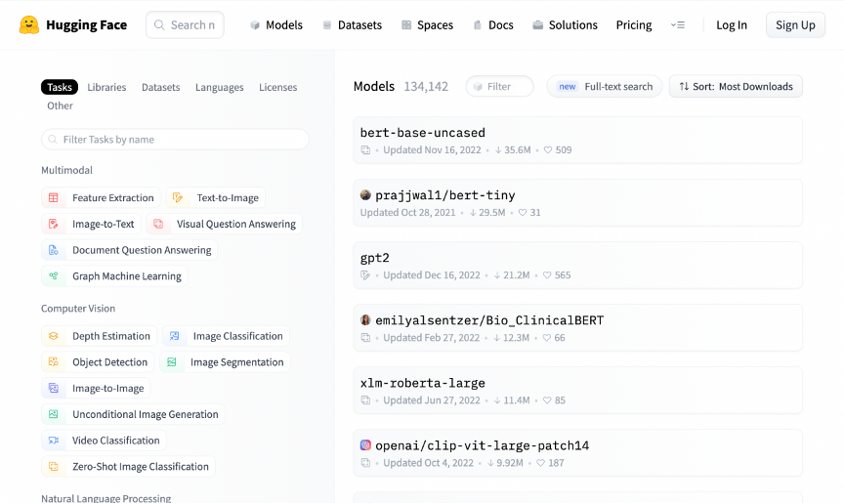Click the Unconditional Image Generation icon
This screenshot has width=844, height=504.
[54, 414]
